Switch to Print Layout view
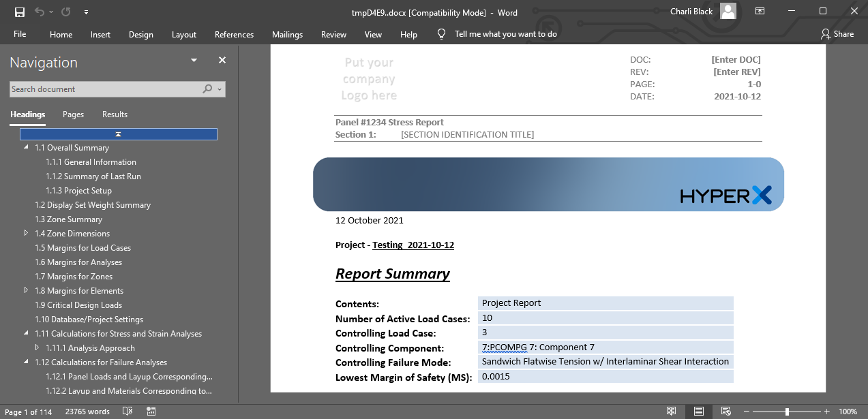 pos(699,412)
